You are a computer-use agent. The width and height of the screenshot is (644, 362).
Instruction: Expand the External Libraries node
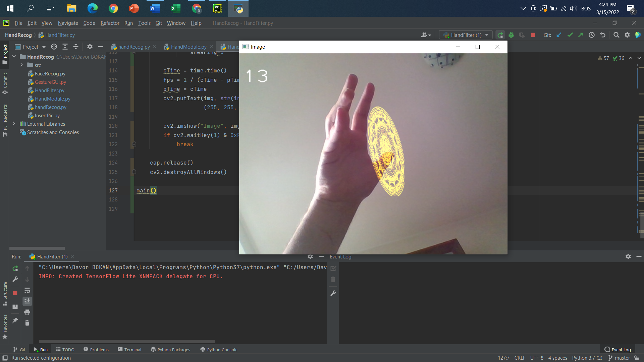(13, 124)
